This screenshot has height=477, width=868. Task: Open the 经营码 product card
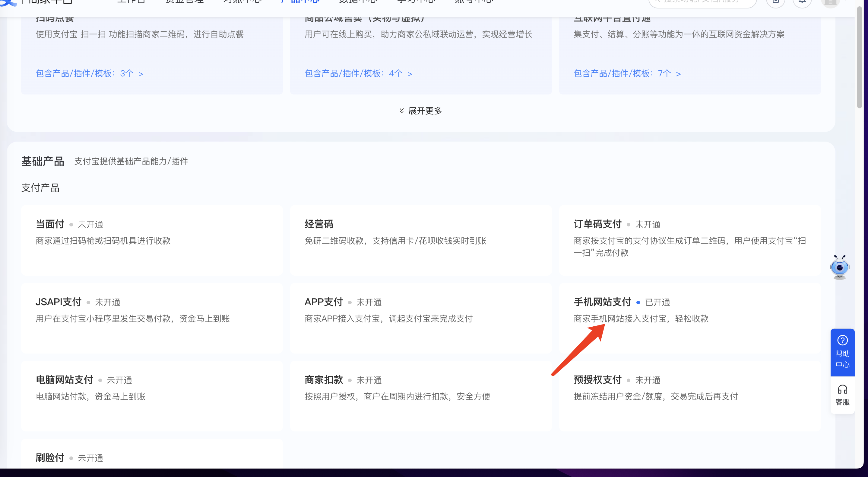click(421, 240)
